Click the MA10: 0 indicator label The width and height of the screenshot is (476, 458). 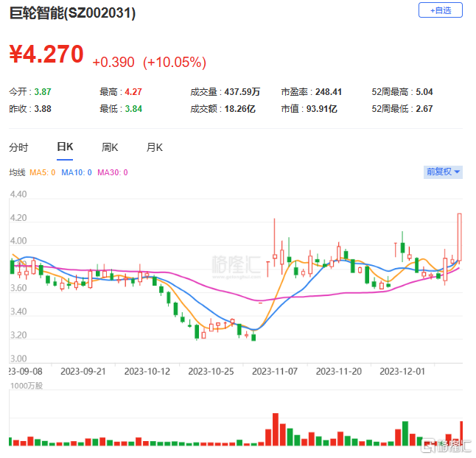(x=77, y=172)
